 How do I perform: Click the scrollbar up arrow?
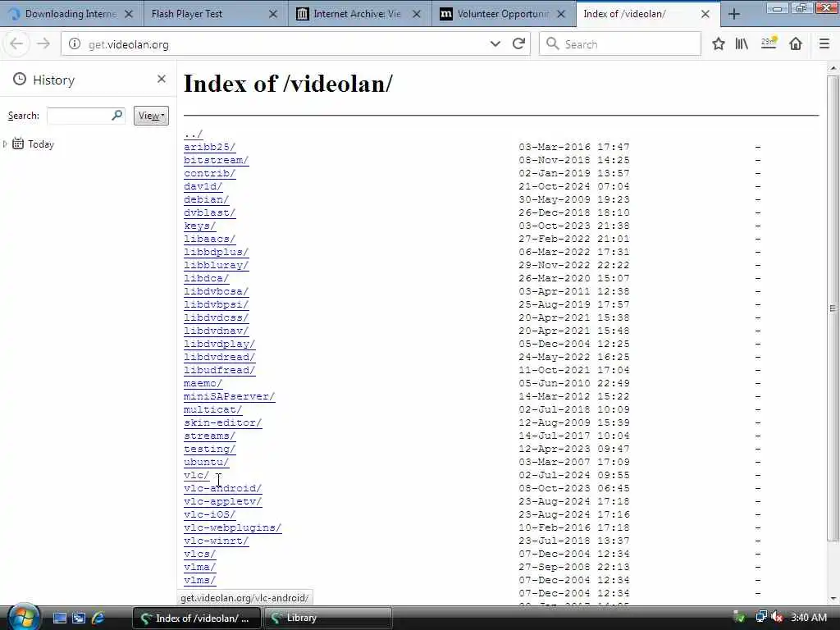point(833,69)
